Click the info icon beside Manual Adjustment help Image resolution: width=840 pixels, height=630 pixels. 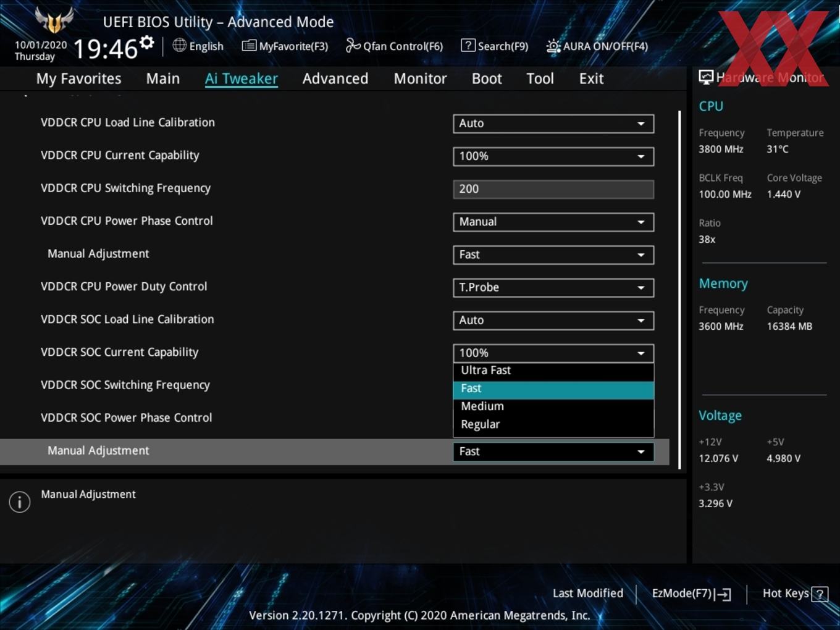pos(20,502)
